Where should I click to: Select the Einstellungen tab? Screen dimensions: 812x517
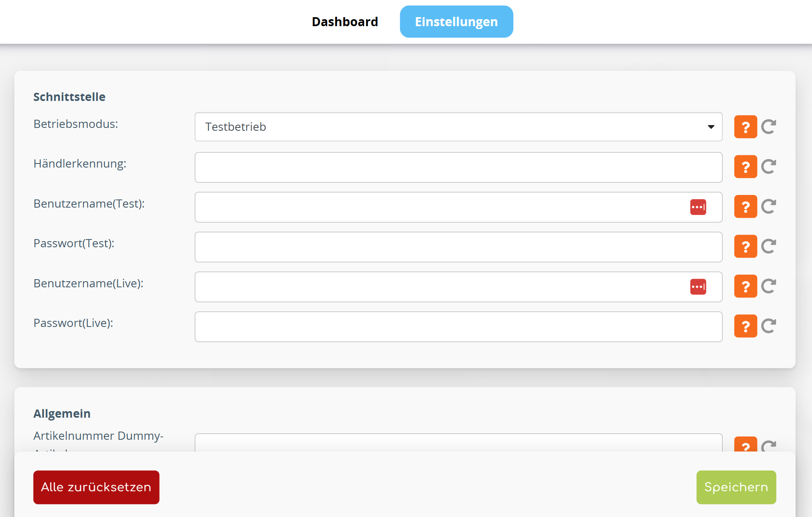point(456,22)
